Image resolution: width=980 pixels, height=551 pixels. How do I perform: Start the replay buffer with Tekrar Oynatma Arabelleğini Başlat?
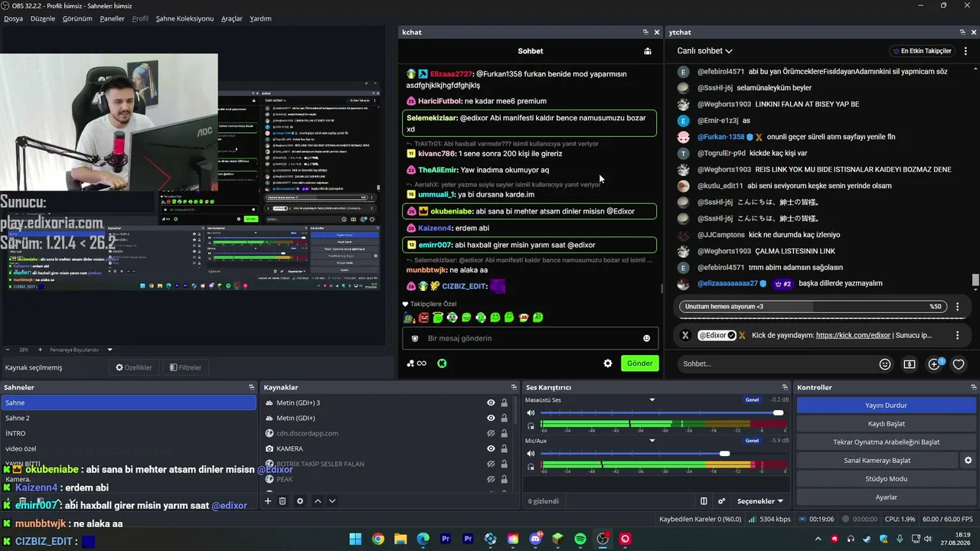click(x=887, y=442)
